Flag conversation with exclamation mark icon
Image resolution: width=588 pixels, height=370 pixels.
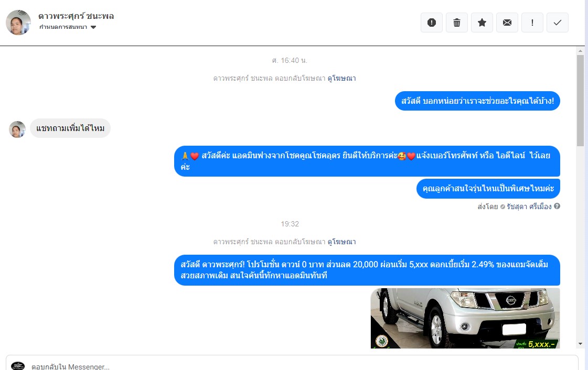pos(532,23)
